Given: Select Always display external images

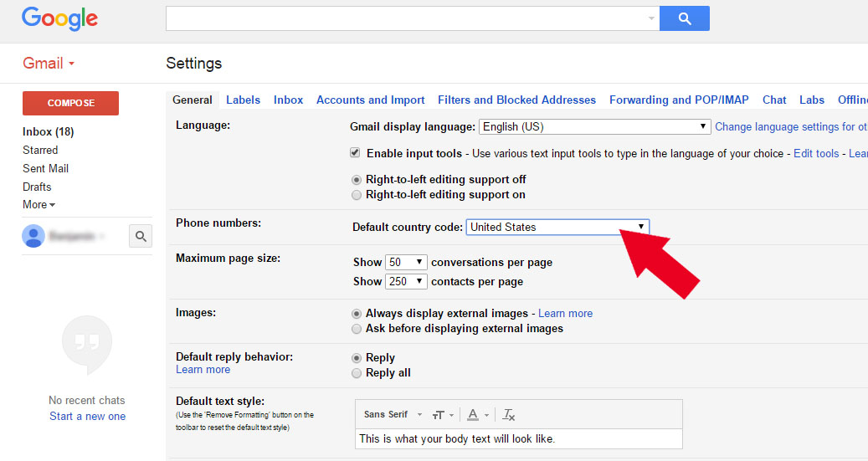Looking at the screenshot, I should [x=357, y=314].
